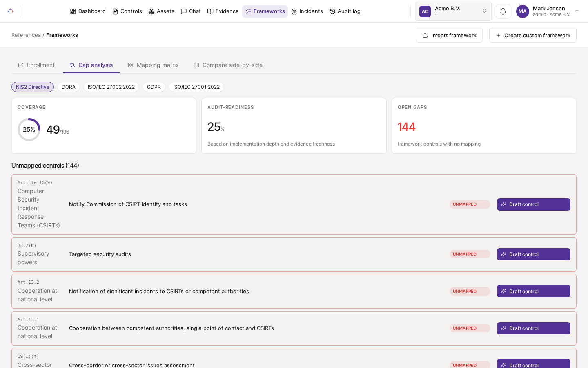The image size is (588, 368).
Task: Click Create custom framework button
Action: pyautogui.click(x=533, y=35)
